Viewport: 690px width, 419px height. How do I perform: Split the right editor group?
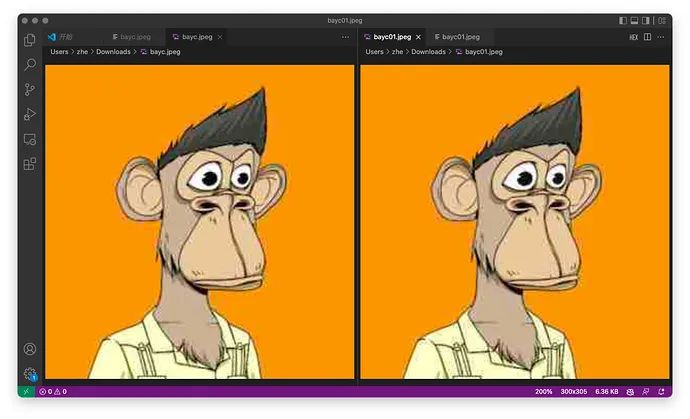pos(647,37)
